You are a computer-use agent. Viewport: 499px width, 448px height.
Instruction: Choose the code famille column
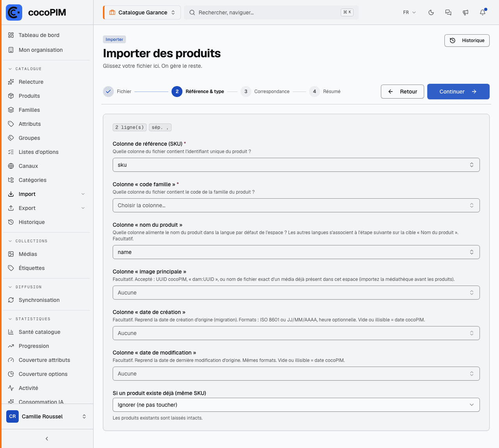pos(296,205)
